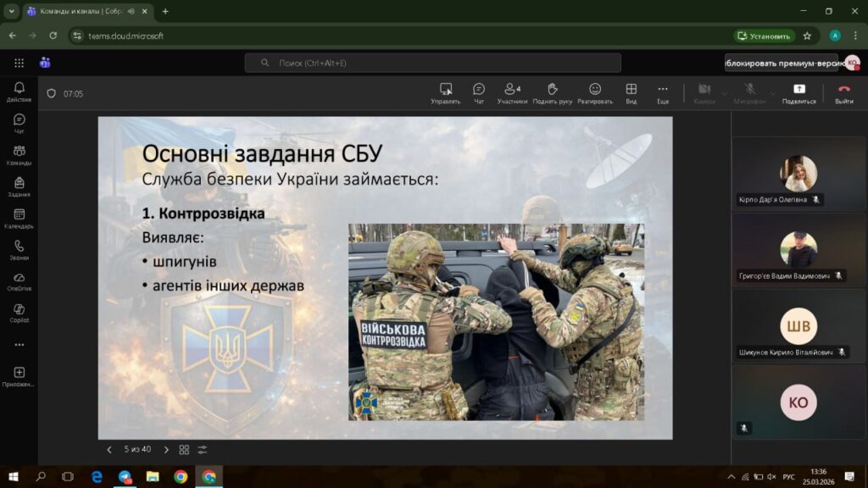Click Поднять руку to raise hand
The image size is (868, 488).
tap(552, 92)
